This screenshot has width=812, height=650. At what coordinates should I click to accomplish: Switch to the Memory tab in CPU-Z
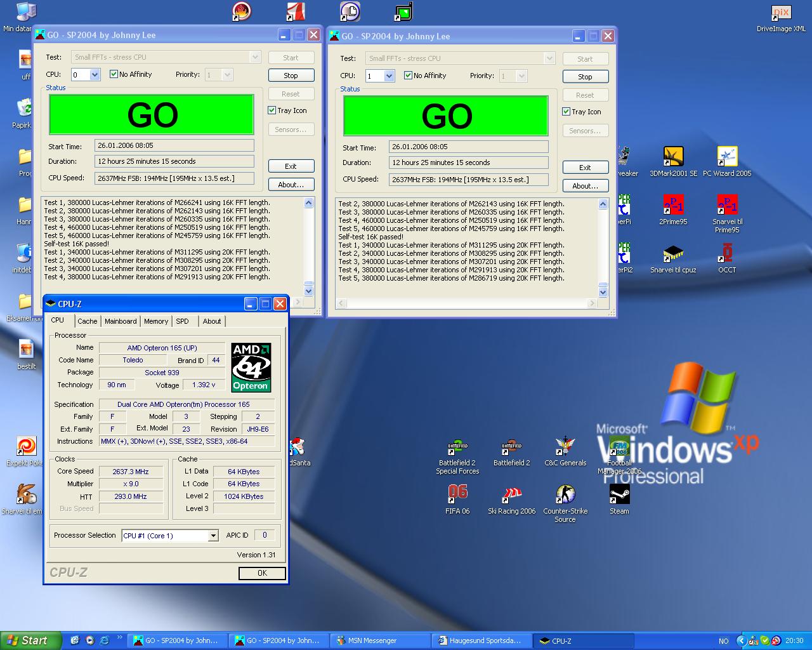pos(156,321)
